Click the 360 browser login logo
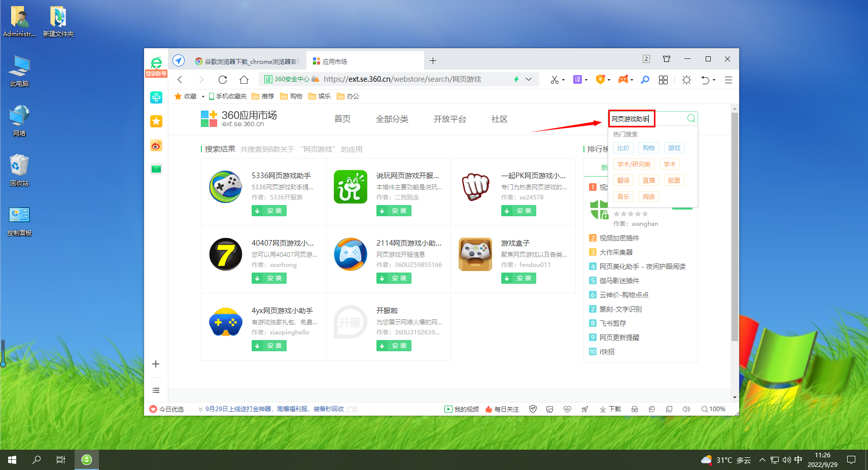The image size is (868, 470). coord(156,66)
